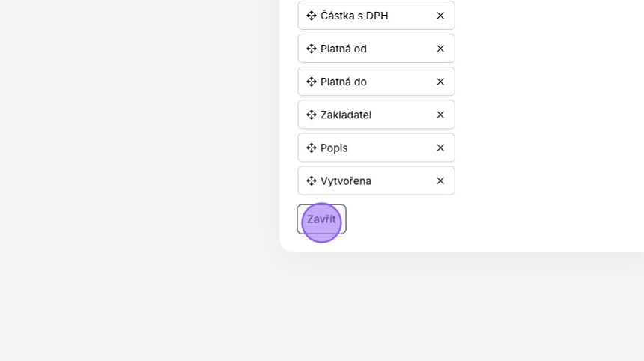The width and height of the screenshot is (644, 361).
Task: Select the Platná od item label
Action: click(x=344, y=49)
